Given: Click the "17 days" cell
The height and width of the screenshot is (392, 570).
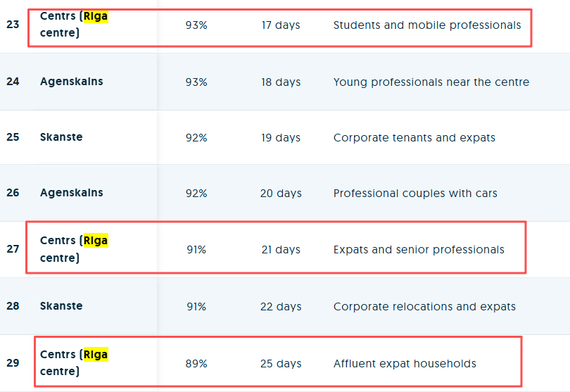Looking at the screenshot, I should point(280,25).
